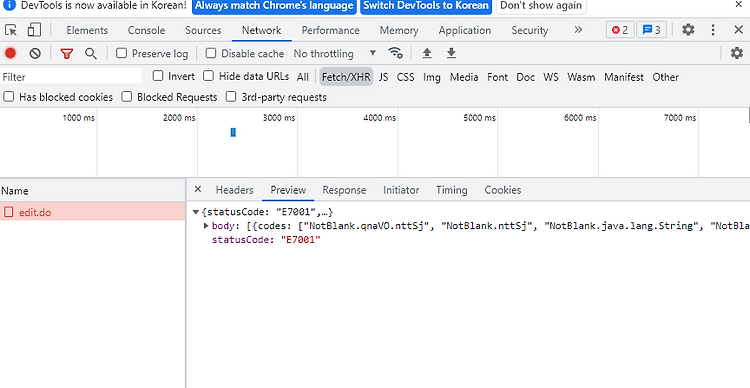Open network conditions wifi icon
The width and height of the screenshot is (750, 388).
396,53
